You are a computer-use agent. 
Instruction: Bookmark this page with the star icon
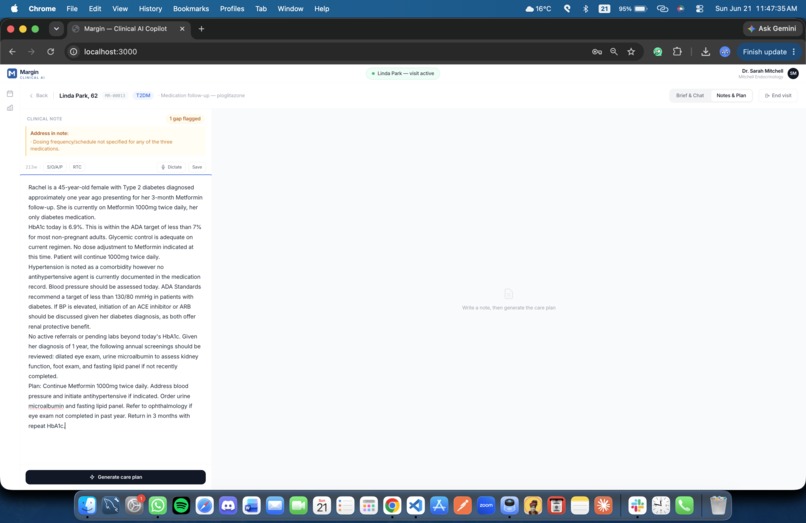(631, 52)
